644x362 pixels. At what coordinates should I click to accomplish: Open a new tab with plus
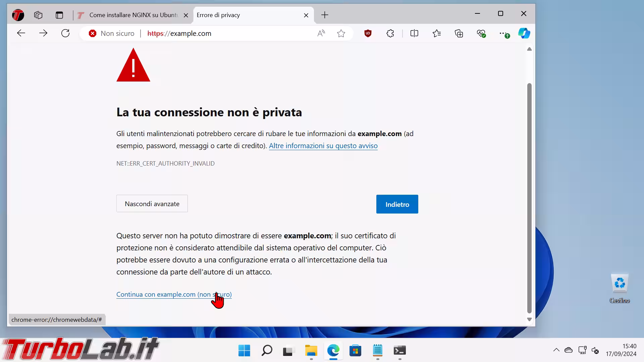(325, 15)
